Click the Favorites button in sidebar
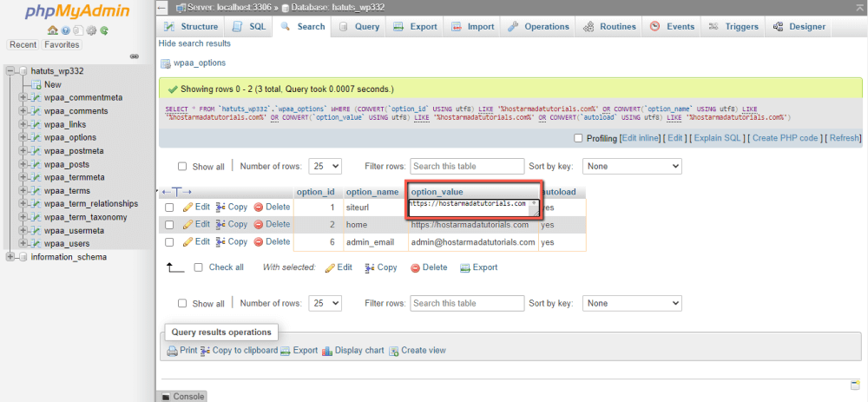Image resolution: width=868 pixels, height=402 pixels. click(62, 45)
